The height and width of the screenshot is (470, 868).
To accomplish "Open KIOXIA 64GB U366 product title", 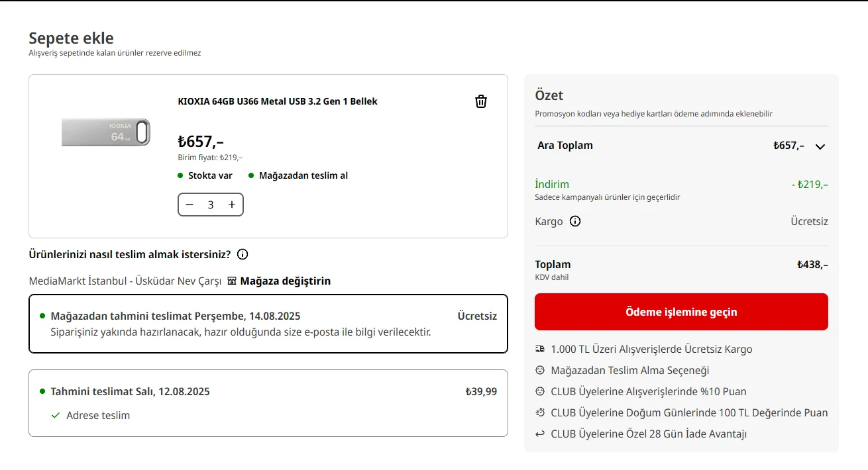I will [278, 101].
